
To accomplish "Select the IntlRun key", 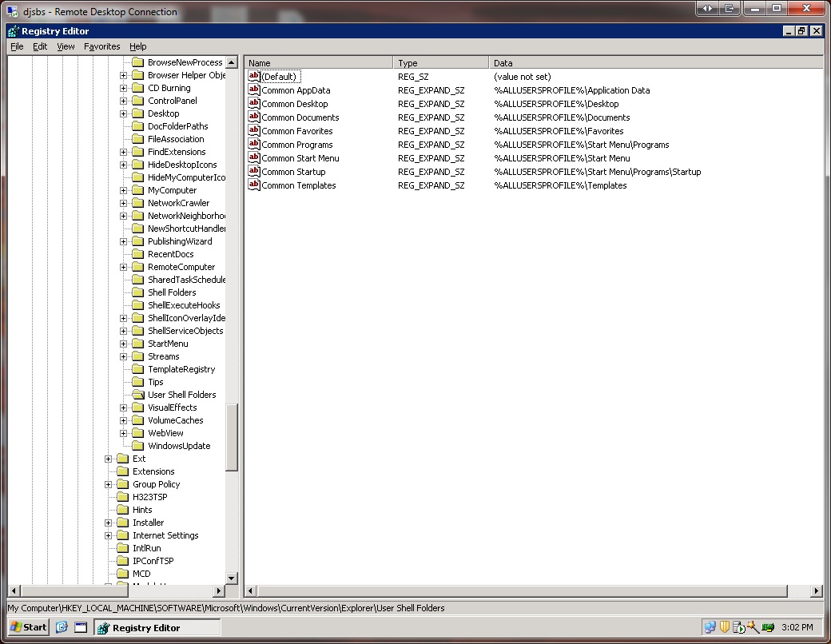I will pyautogui.click(x=146, y=548).
